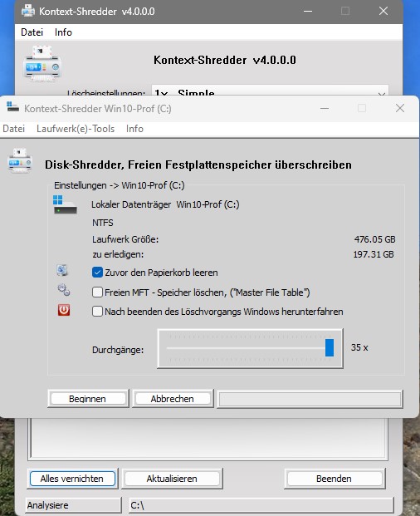Viewport: 420px width, 516px height.
Task: Click the 197.31 GB zu erledigen value
Action: [374, 254]
